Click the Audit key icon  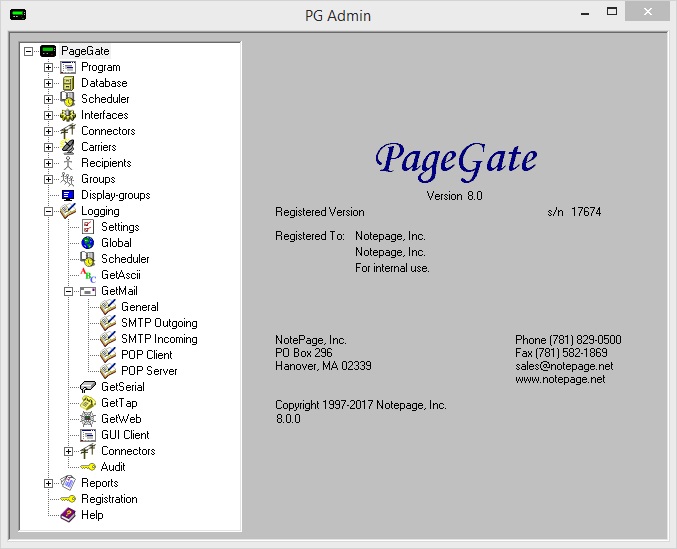pyautogui.click(x=88, y=467)
